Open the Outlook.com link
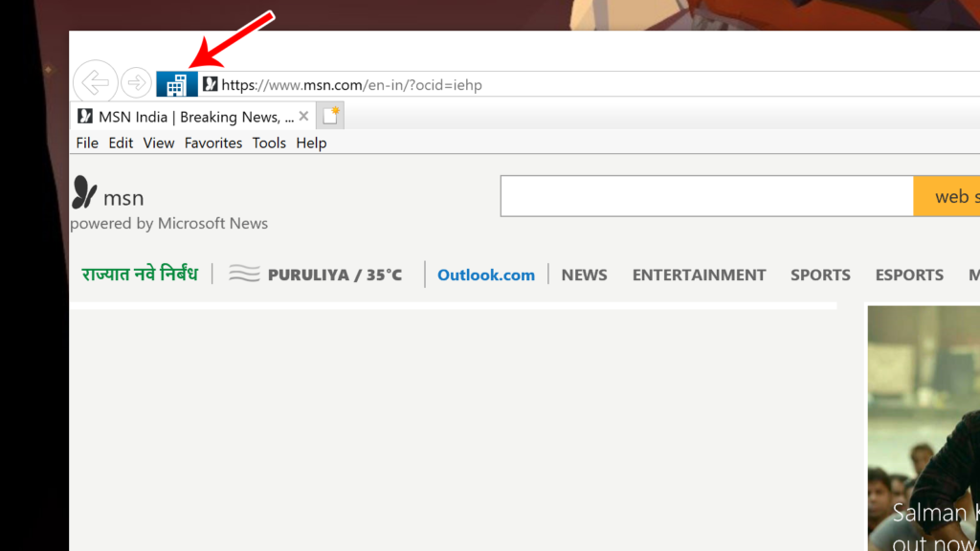This screenshot has width=980, height=551. 486,275
